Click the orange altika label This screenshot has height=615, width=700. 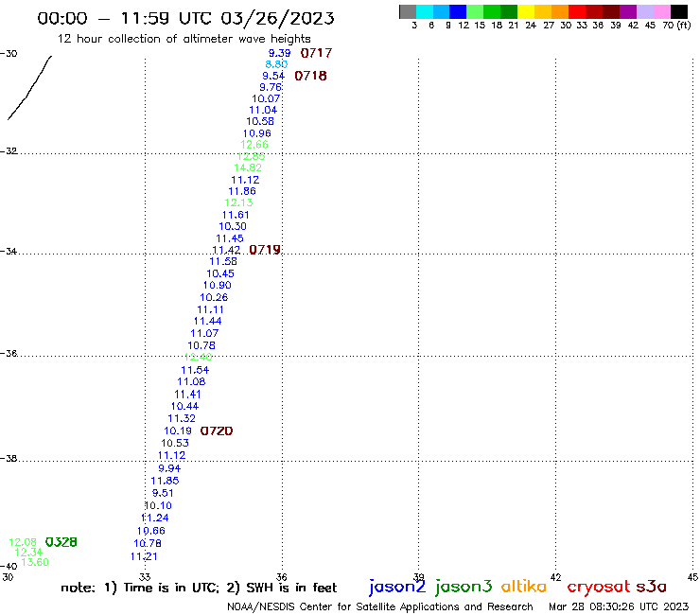click(524, 587)
